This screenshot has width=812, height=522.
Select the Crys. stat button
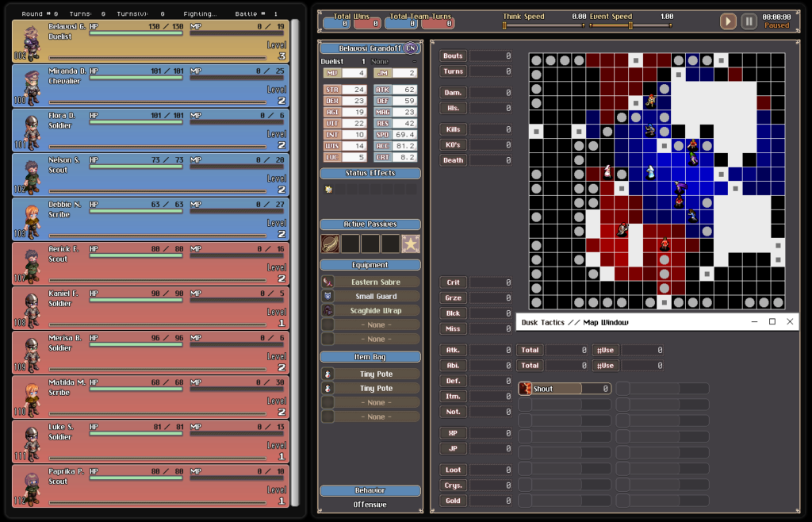[453, 486]
